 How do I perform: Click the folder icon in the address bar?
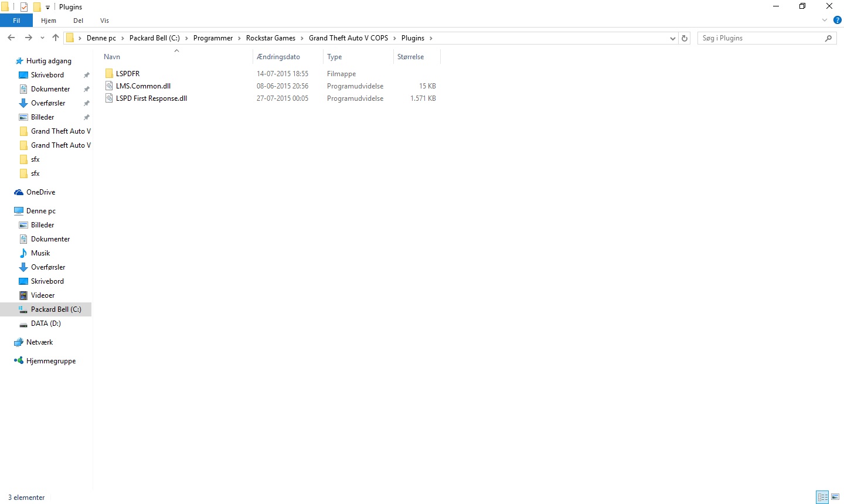(70, 38)
